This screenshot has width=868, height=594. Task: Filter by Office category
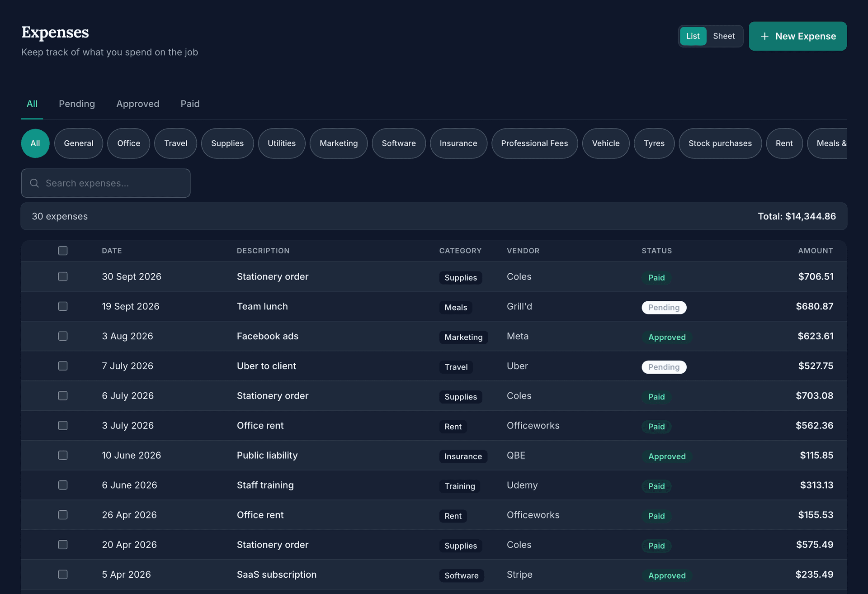129,143
